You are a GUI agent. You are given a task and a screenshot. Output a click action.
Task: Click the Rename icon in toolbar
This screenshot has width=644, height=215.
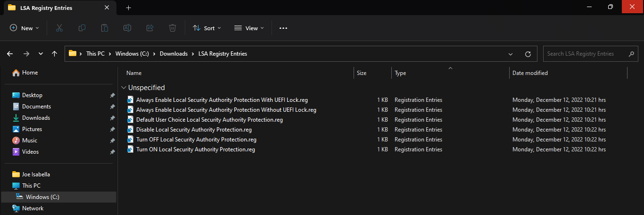127,28
